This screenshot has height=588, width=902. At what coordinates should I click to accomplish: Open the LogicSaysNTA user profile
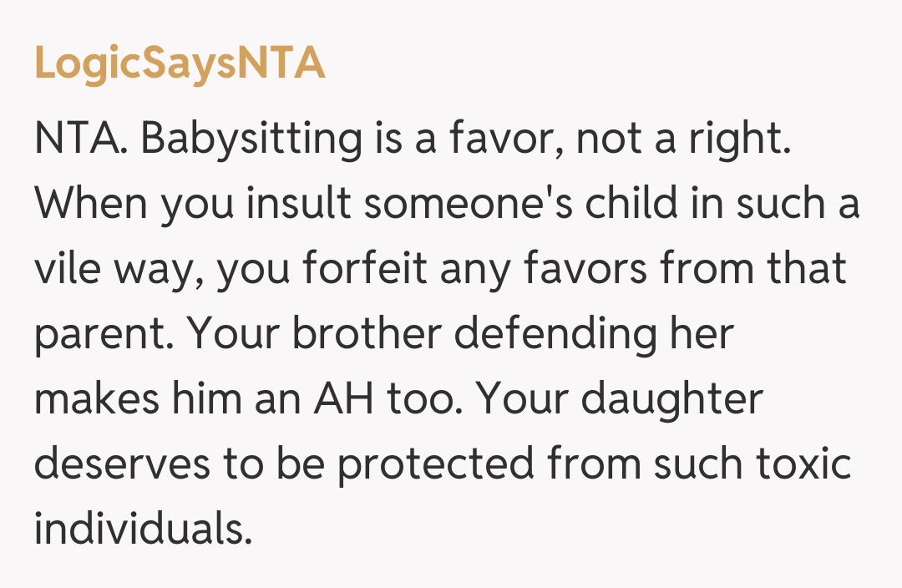(180, 63)
